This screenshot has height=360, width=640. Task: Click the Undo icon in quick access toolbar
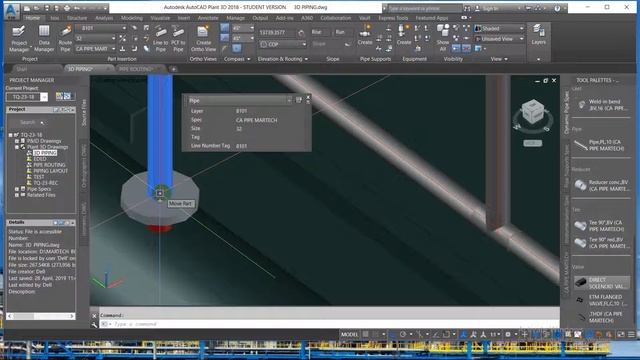coord(76,8)
